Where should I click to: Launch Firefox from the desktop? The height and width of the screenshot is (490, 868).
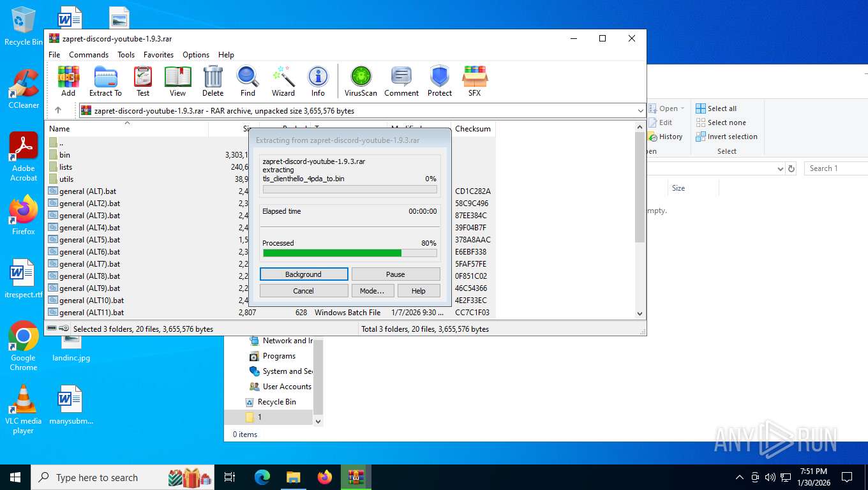pyautogui.click(x=24, y=216)
